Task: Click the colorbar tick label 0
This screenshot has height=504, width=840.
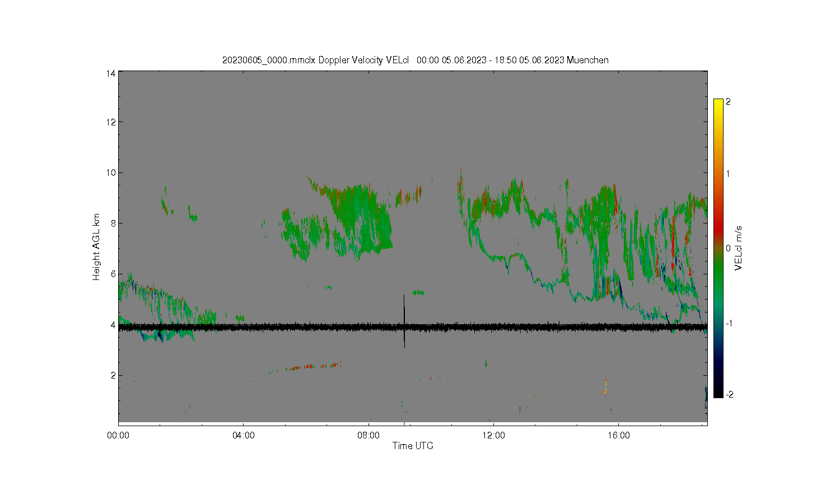Action: 728,248
